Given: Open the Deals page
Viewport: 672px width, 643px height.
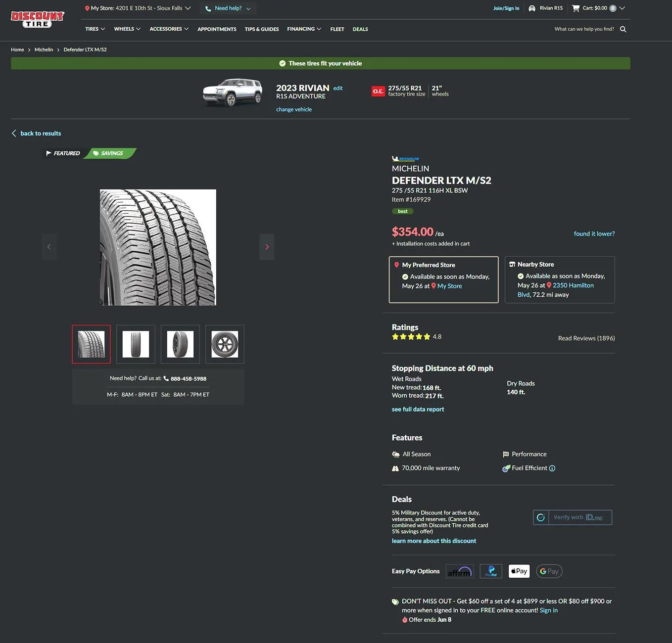Looking at the screenshot, I should pyautogui.click(x=360, y=29).
